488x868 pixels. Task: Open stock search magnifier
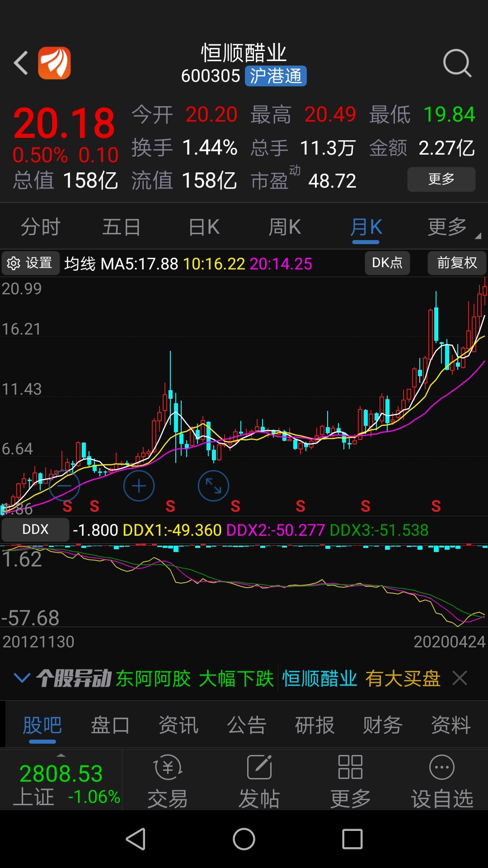(457, 63)
